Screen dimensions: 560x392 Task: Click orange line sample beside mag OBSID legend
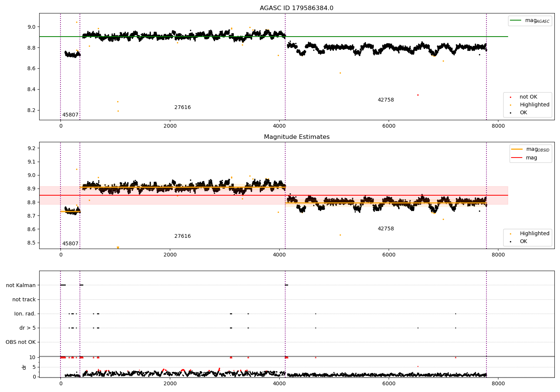517,149
